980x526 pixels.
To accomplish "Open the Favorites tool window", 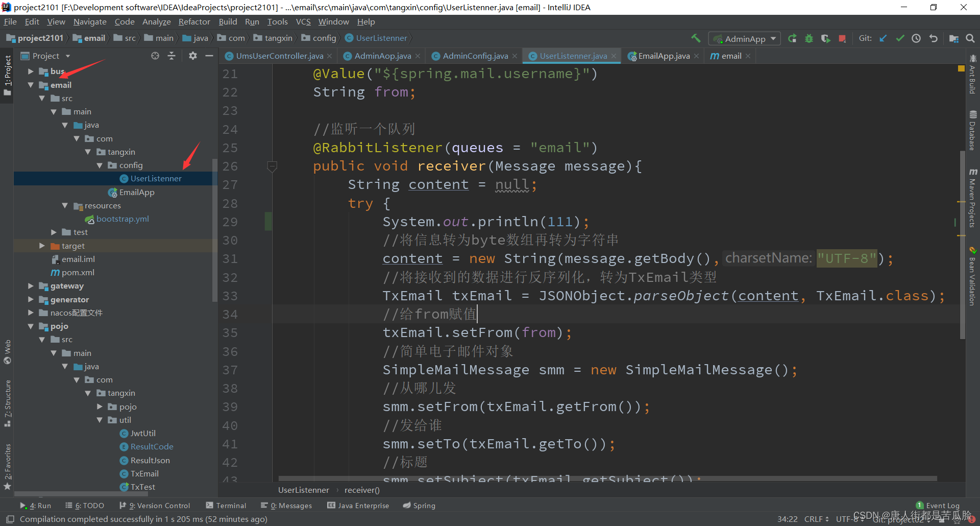I will 7,466.
